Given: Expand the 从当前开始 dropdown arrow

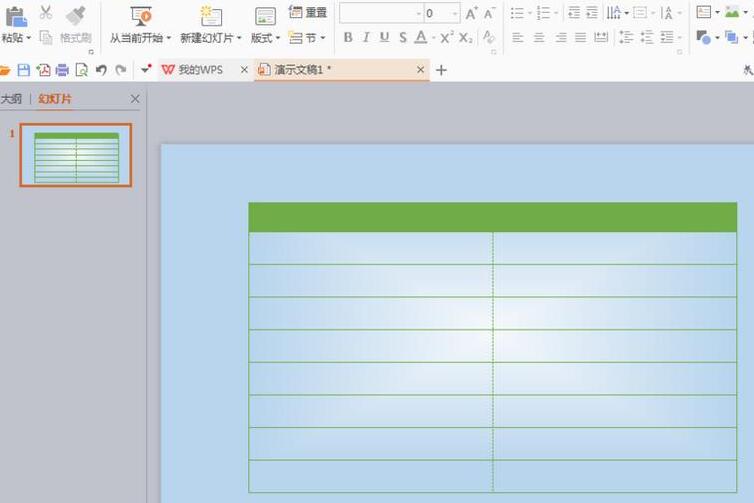Looking at the screenshot, I should pyautogui.click(x=168, y=38).
